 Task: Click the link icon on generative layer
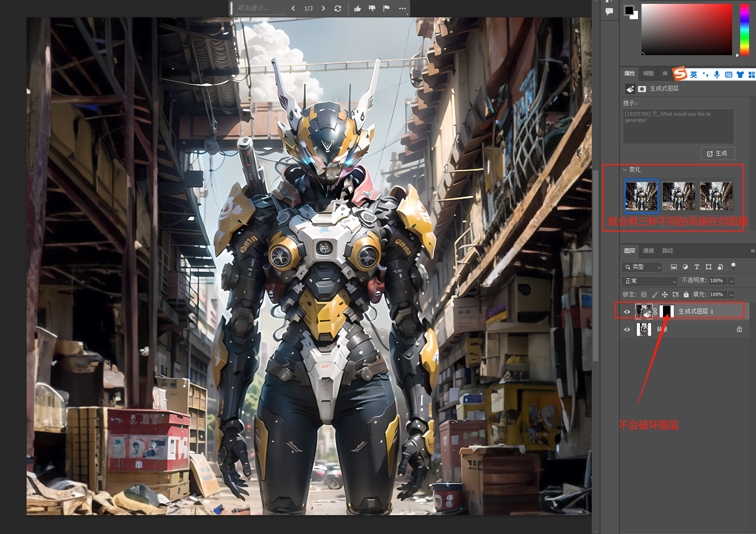pos(655,311)
